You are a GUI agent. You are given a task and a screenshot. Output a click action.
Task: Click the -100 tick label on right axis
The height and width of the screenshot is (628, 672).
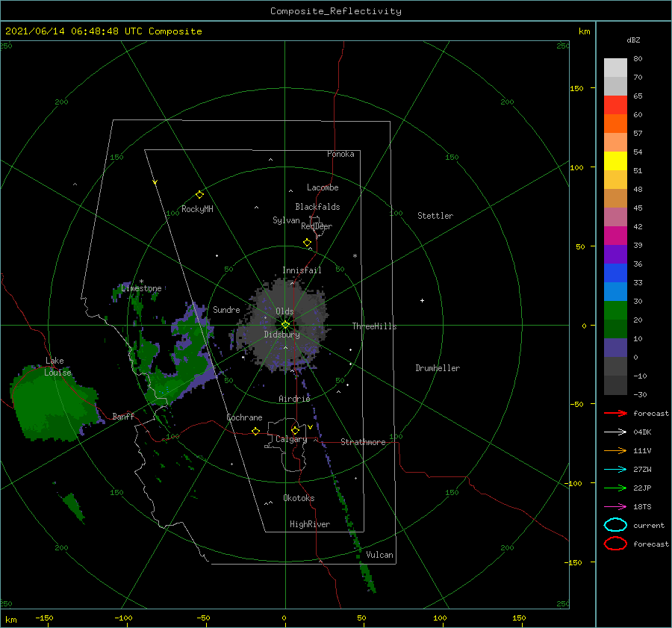pos(573,483)
